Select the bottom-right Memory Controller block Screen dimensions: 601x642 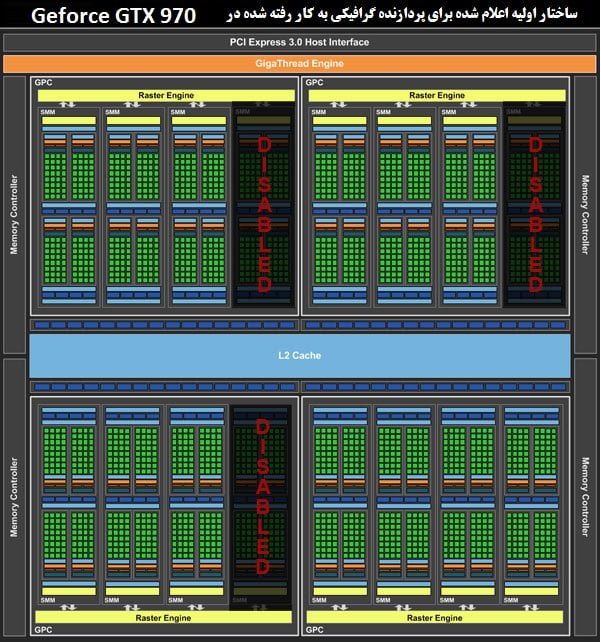[x=586, y=497]
